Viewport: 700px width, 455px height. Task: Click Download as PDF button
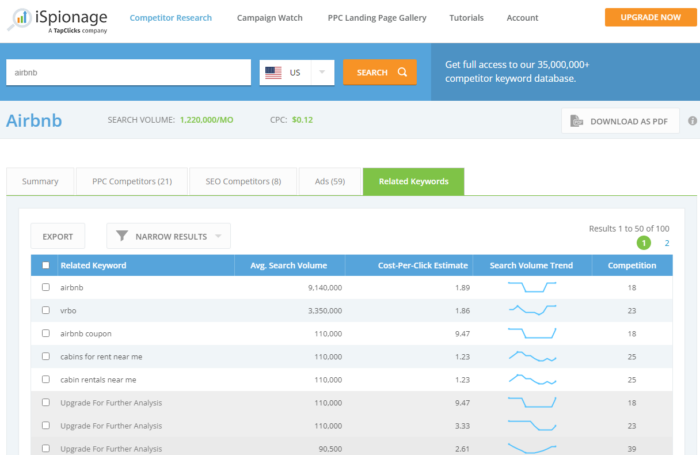point(620,121)
